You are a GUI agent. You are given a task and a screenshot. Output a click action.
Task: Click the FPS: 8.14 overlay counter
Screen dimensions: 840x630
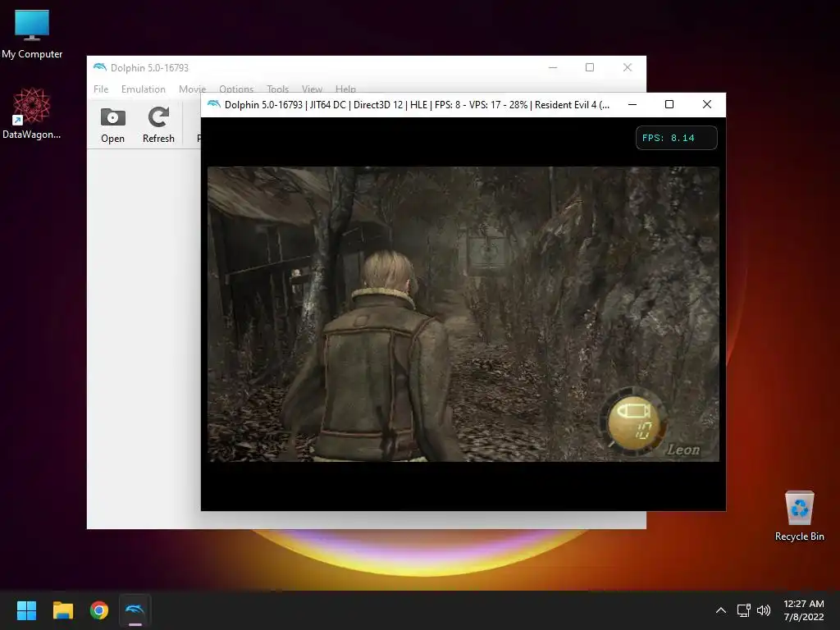(676, 138)
